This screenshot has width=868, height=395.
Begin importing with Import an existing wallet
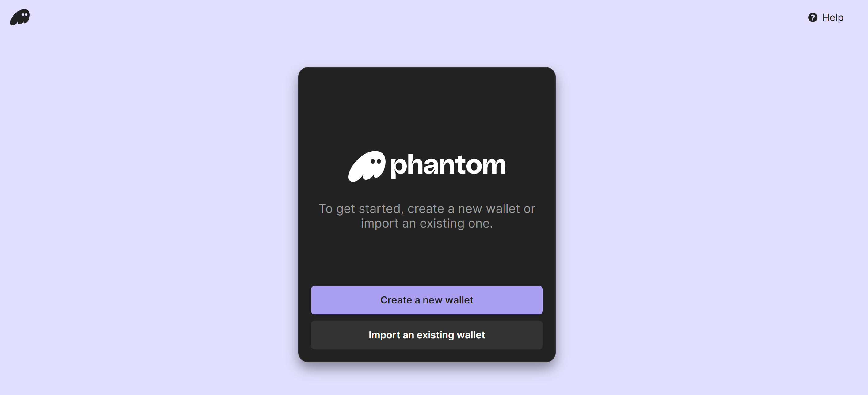[x=427, y=335]
